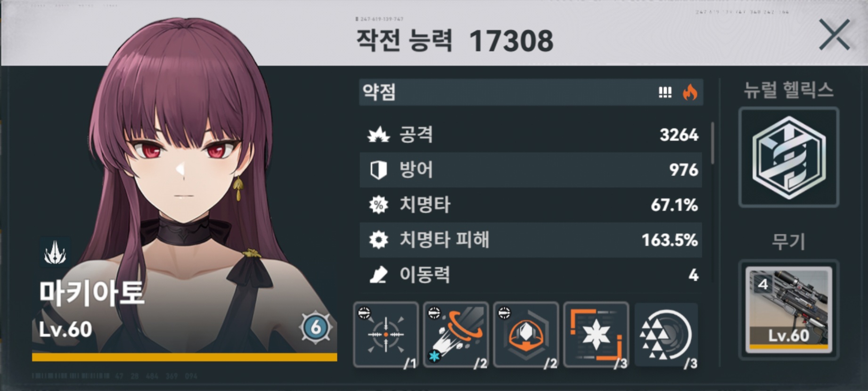Select the snowflake ultimate skill icon
Screen dimensions: 868x391
[596, 335]
